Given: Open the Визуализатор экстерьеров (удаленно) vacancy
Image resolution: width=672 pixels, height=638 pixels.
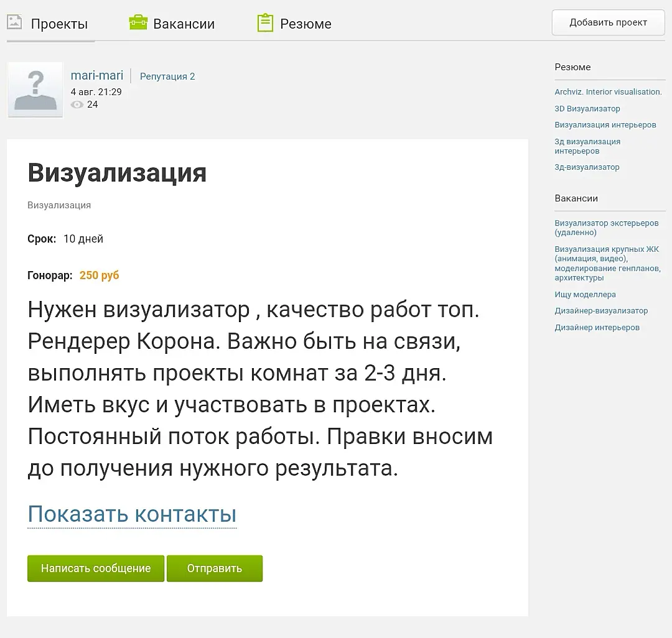Looking at the screenshot, I should click(x=607, y=228).
